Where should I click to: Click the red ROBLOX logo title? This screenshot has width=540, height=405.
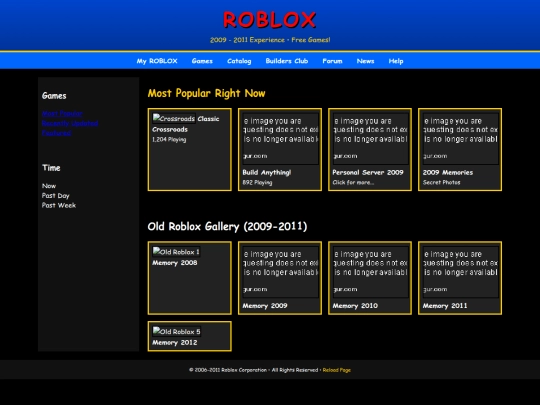click(x=269, y=20)
